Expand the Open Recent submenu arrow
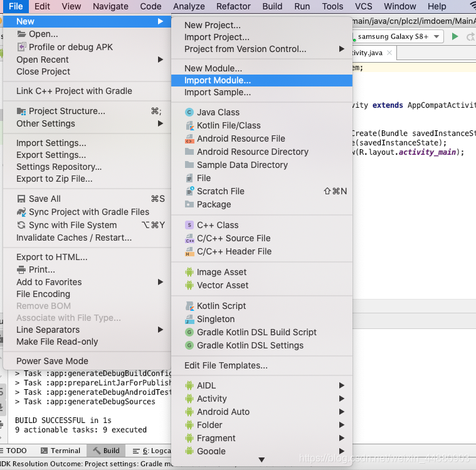The width and height of the screenshot is (476, 470). point(161,60)
